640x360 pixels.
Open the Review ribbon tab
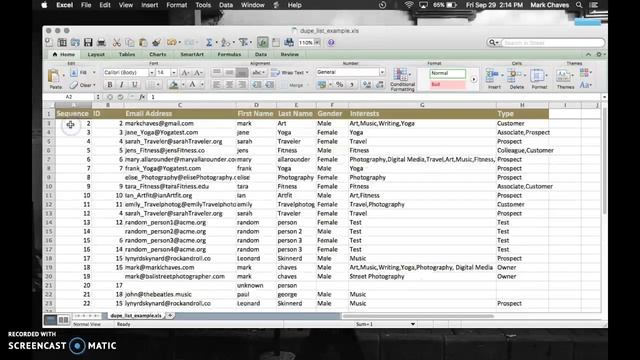pos(289,54)
